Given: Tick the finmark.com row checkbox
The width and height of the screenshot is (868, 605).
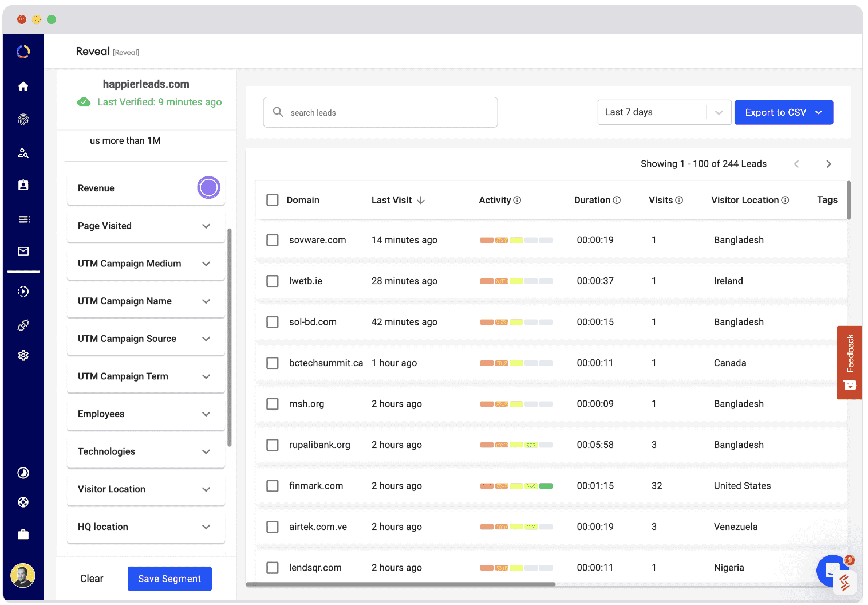Looking at the screenshot, I should click(x=273, y=486).
